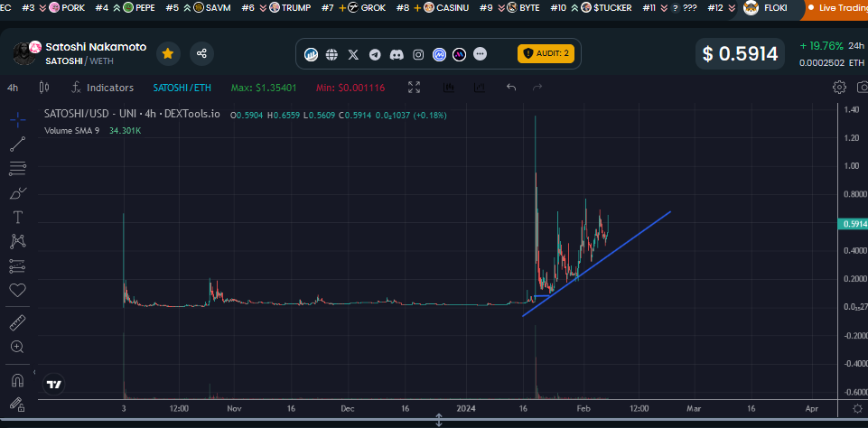Screen dimensions: 868x428
Task: Open the token website globe icon
Action: pyautogui.click(x=332, y=54)
